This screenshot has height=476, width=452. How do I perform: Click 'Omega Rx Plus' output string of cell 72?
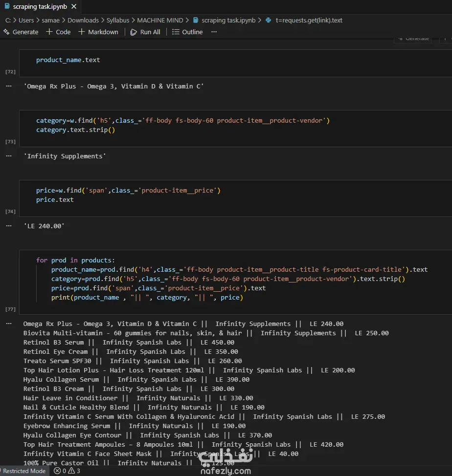pos(113,86)
